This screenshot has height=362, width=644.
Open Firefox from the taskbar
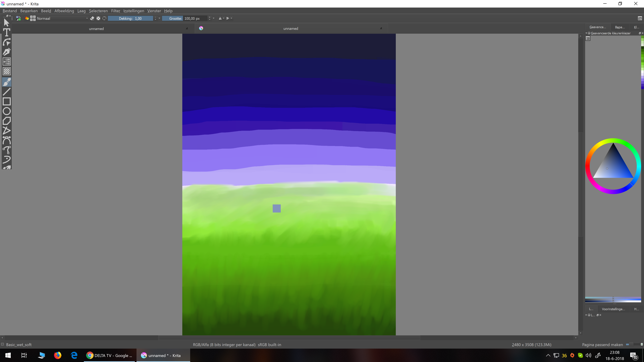pos(58,355)
